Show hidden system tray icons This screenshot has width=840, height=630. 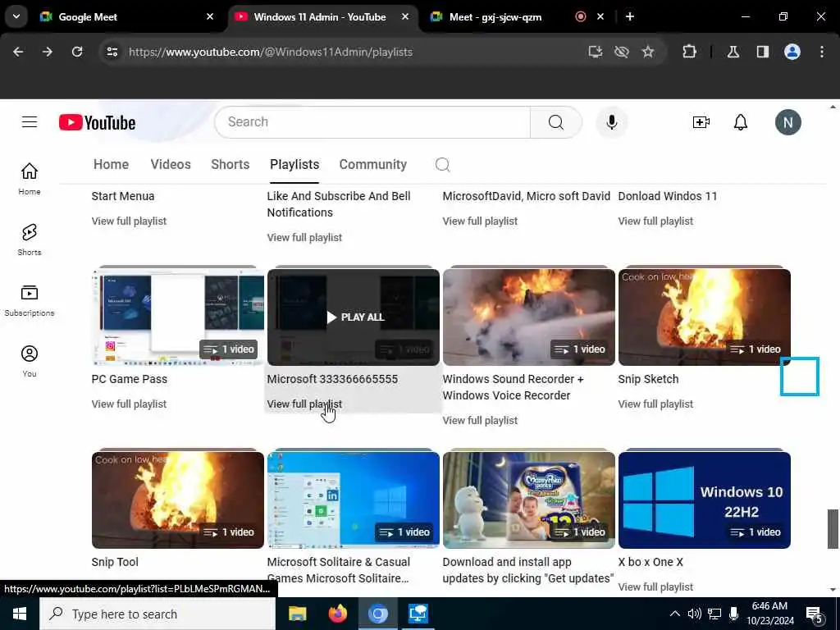coord(675,614)
